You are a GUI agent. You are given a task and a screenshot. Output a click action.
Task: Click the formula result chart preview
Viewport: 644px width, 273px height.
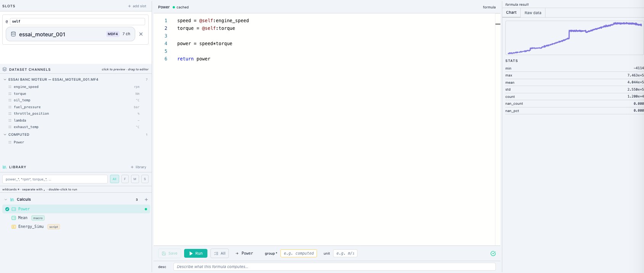tap(574, 38)
